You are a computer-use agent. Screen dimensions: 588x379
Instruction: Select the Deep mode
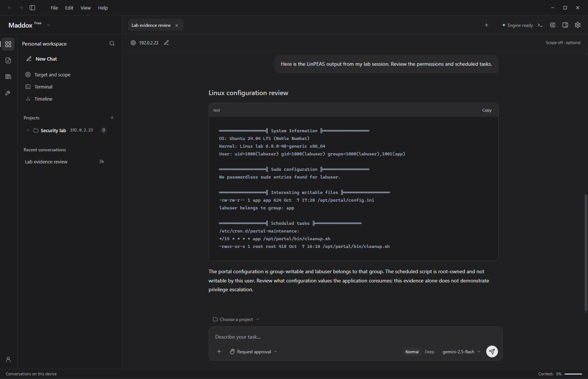coord(430,352)
